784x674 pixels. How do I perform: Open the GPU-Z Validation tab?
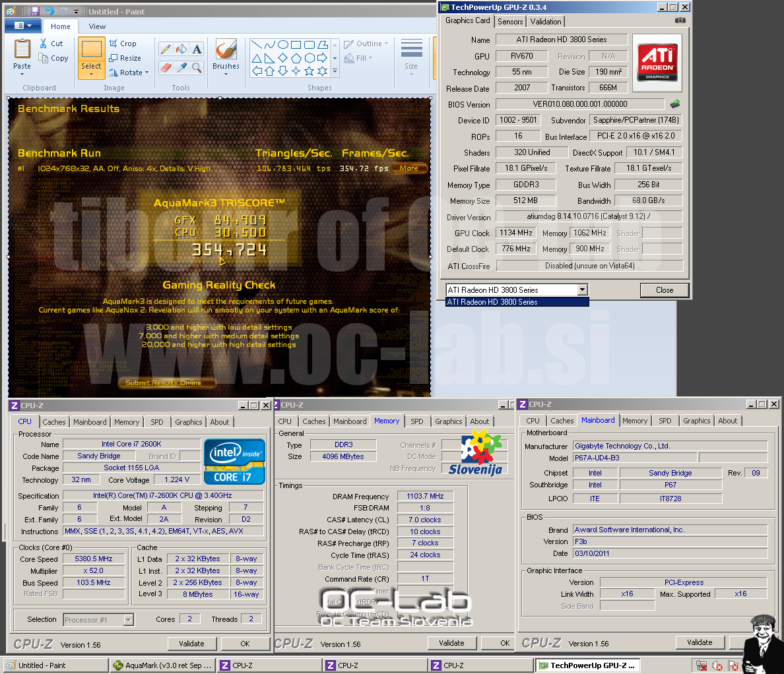pyautogui.click(x=546, y=22)
